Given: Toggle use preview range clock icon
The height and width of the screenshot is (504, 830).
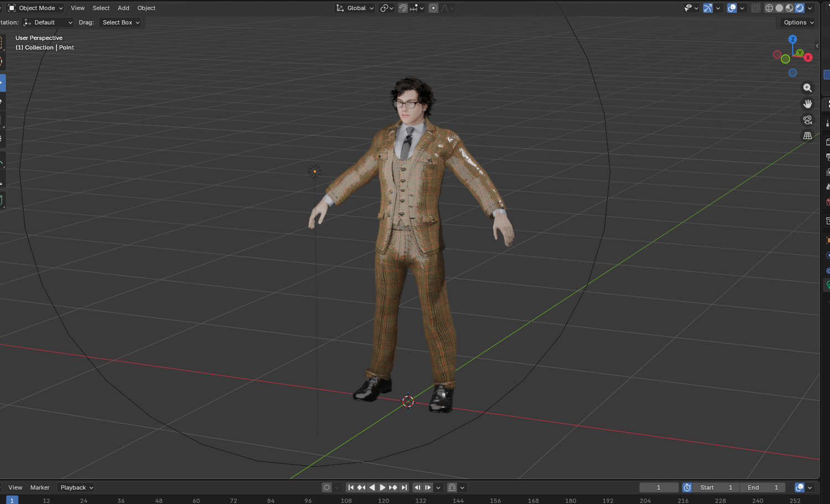Looking at the screenshot, I should (687, 487).
